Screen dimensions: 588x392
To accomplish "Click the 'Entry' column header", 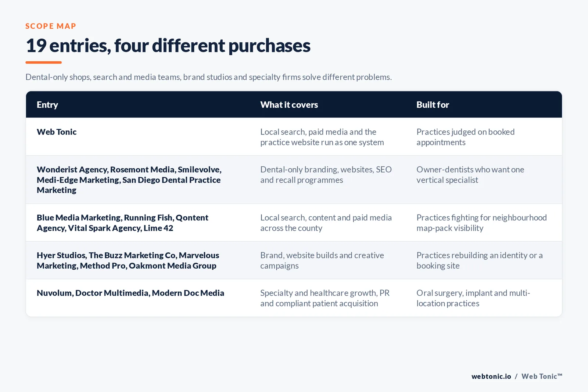I will 47,105.
